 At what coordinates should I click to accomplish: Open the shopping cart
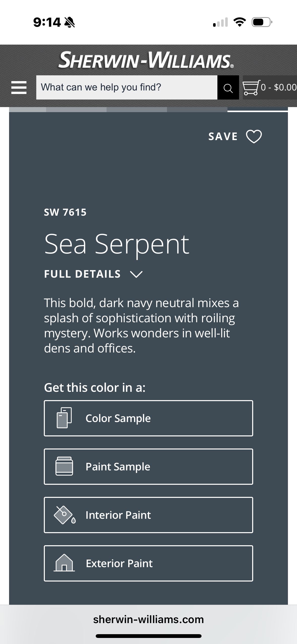point(269,87)
